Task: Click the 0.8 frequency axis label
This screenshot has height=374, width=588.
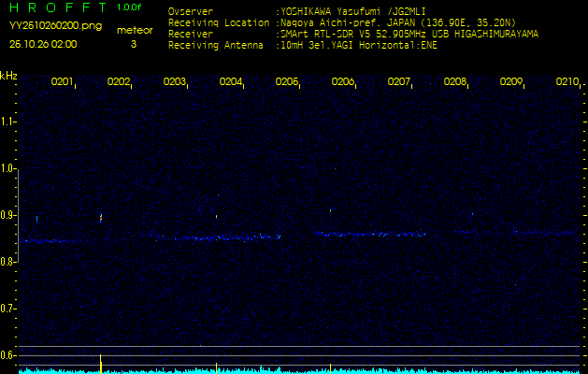Action: coord(8,262)
